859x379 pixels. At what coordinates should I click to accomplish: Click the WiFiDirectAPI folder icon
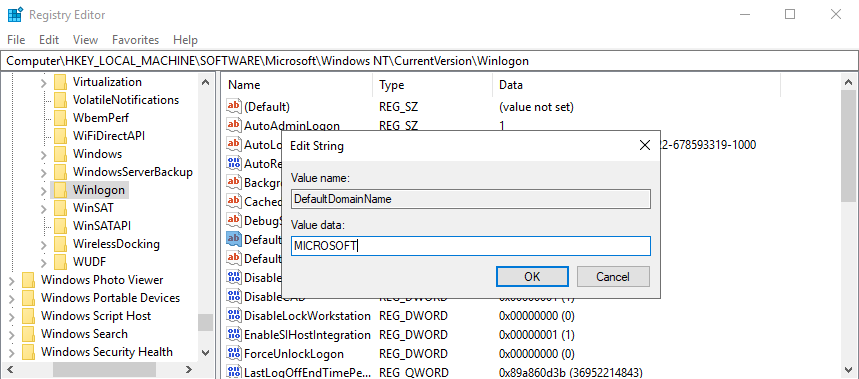click(x=60, y=136)
